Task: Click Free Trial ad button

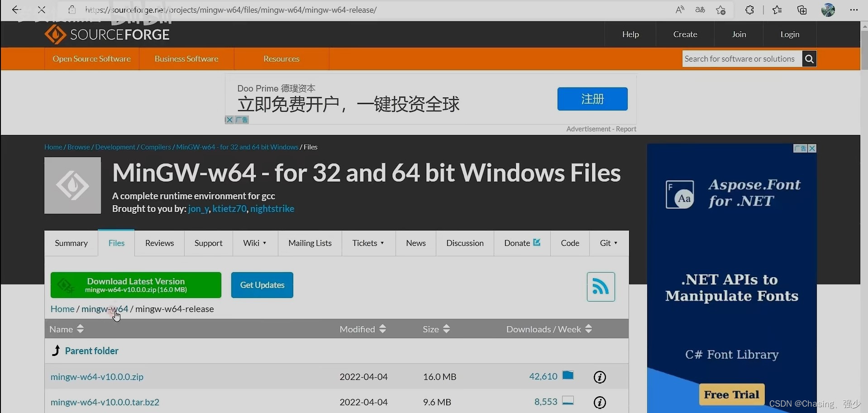Action: coord(732,394)
